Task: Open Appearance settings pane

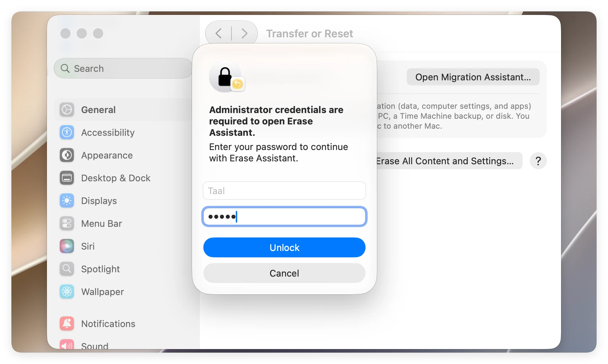Action: pos(107,155)
